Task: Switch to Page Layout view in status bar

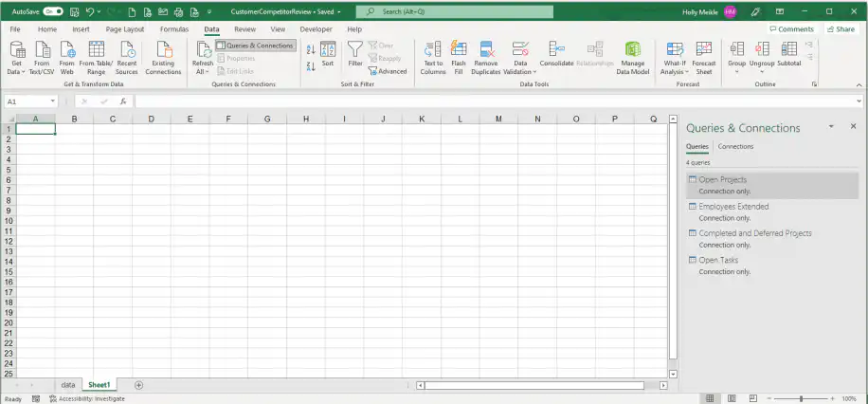Action: point(732,398)
